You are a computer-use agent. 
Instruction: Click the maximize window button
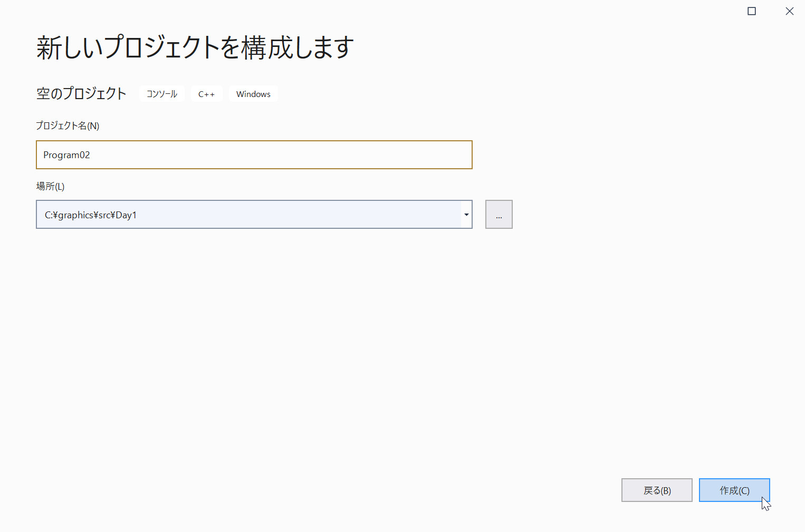[x=752, y=11]
